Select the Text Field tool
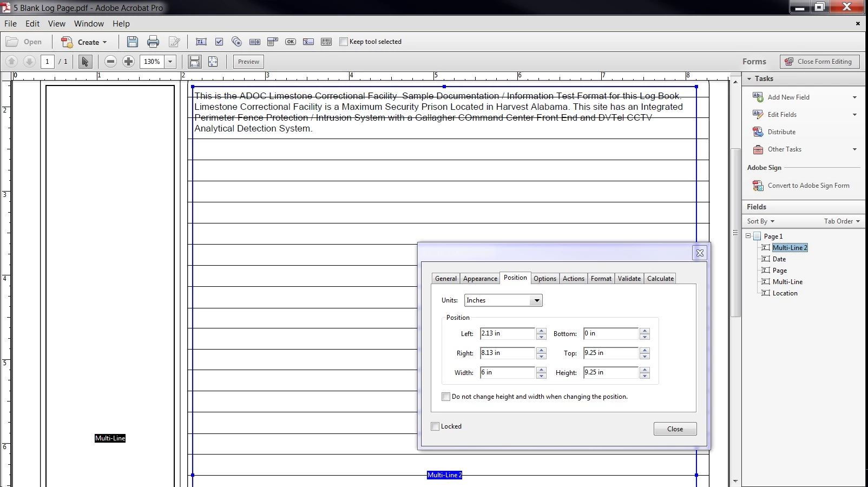Image resolution: width=868 pixels, height=487 pixels. pyautogui.click(x=201, y=42)
